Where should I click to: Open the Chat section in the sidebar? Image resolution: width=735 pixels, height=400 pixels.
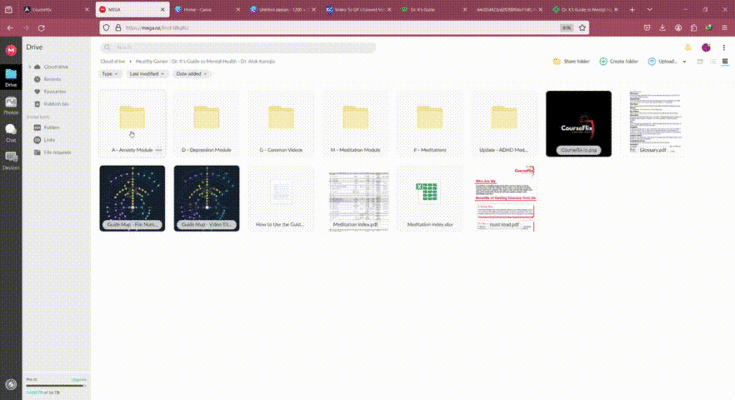click(x=11, y=131)
